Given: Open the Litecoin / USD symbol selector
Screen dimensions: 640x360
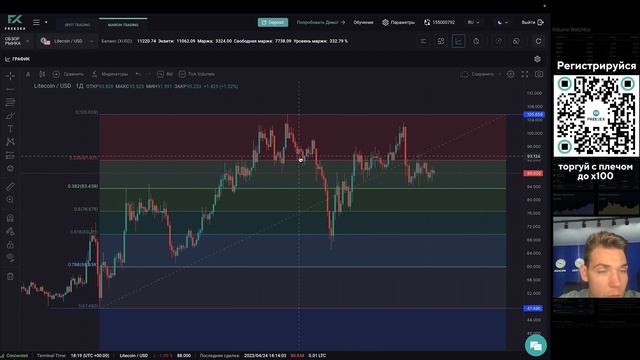Looking at the screenshot, I should (x=68, y=41).
